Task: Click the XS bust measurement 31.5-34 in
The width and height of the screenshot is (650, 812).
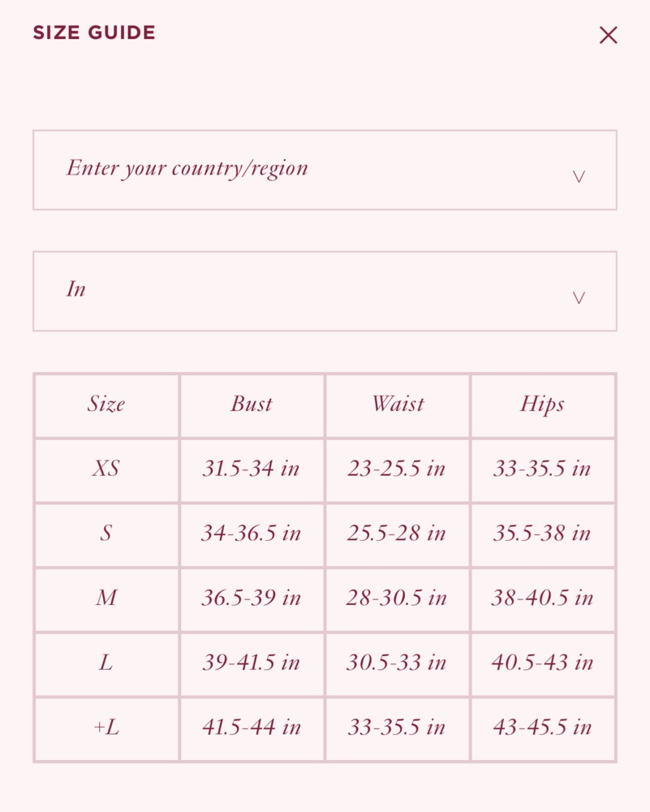Action: (x=252, y=469)
